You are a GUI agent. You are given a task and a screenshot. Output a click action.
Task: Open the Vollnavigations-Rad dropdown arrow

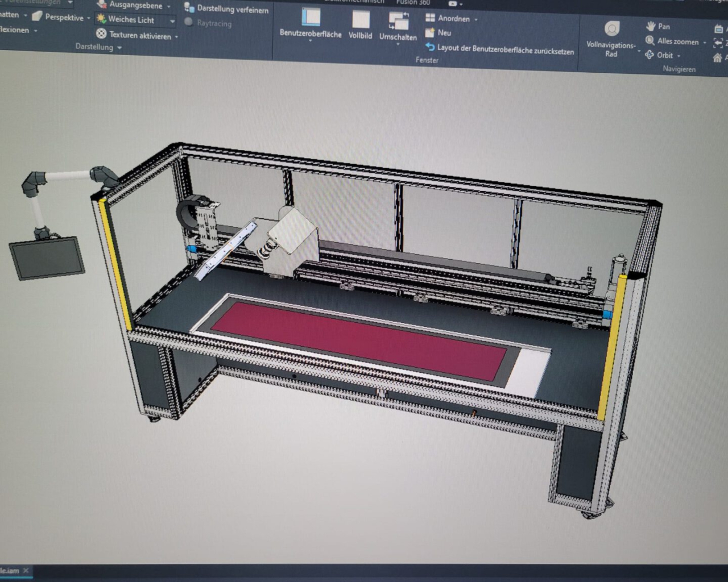[639, 52]
